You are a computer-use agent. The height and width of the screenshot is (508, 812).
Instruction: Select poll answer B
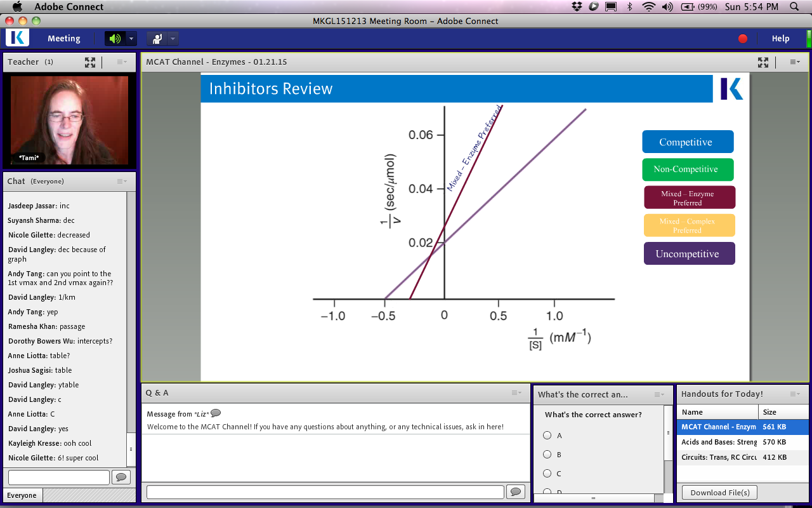point(547,455)
